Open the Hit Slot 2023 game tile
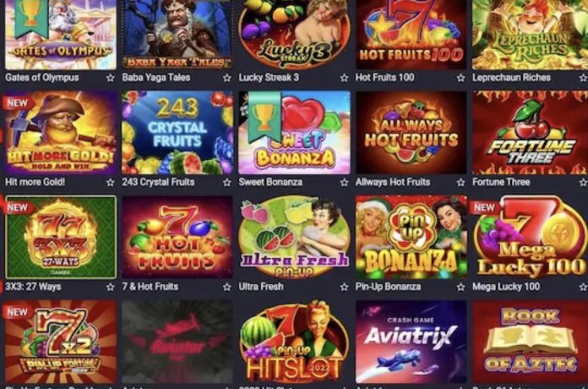This screenshot has width=588, height=389. pyautogui.click(x=294, y=342)
